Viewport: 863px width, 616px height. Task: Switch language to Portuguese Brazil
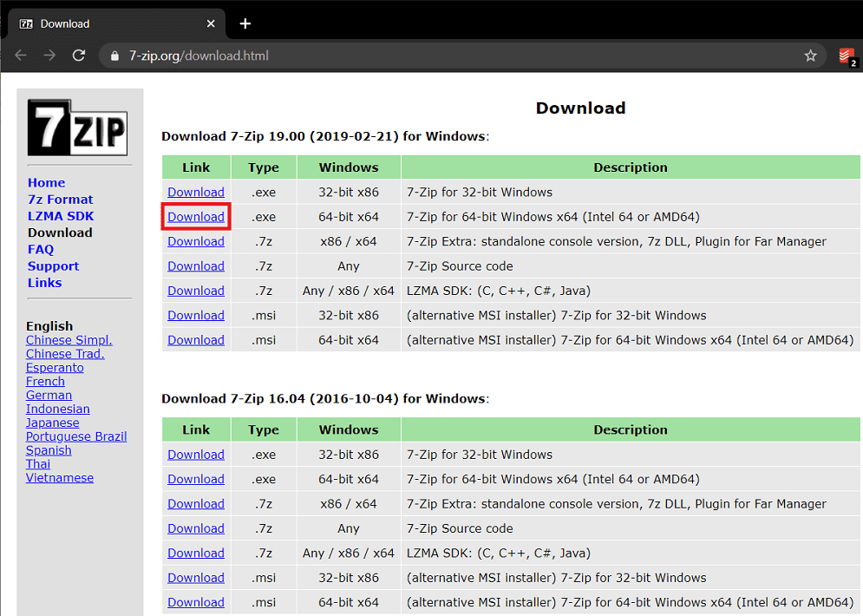pyautogui.click(x=76, y=436)
